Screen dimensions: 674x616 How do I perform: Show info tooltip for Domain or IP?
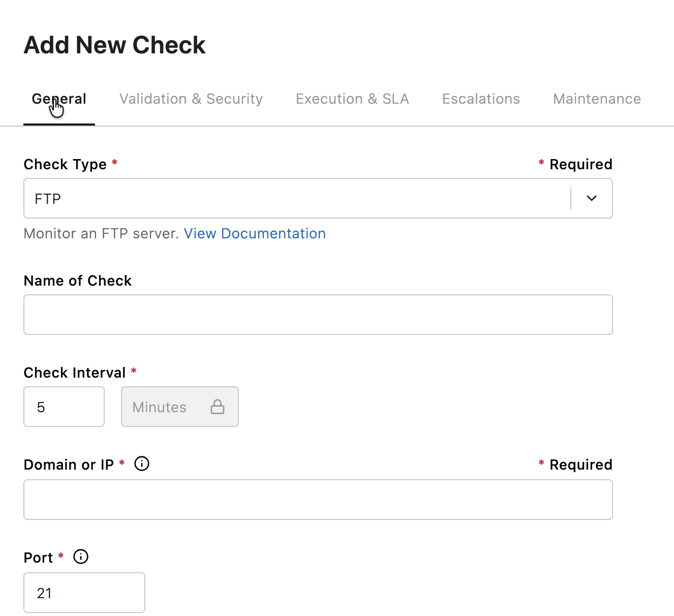click(x=142, y=464)
